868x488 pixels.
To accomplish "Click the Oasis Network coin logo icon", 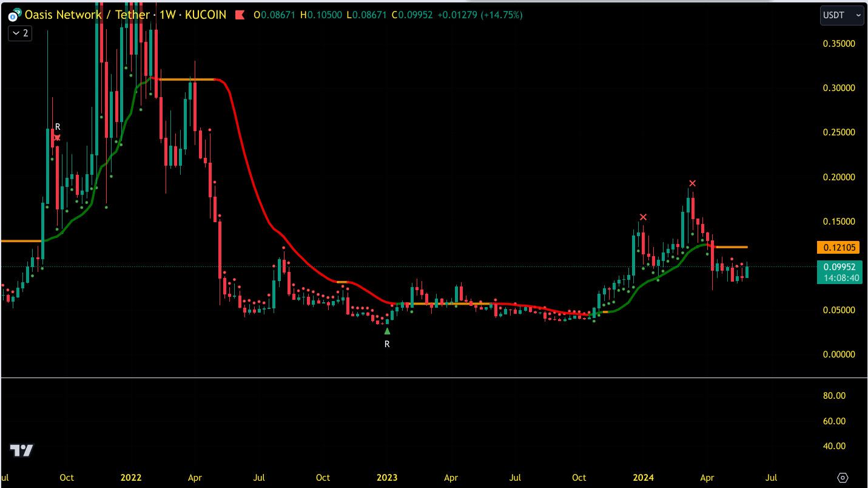I will point(14,15).
